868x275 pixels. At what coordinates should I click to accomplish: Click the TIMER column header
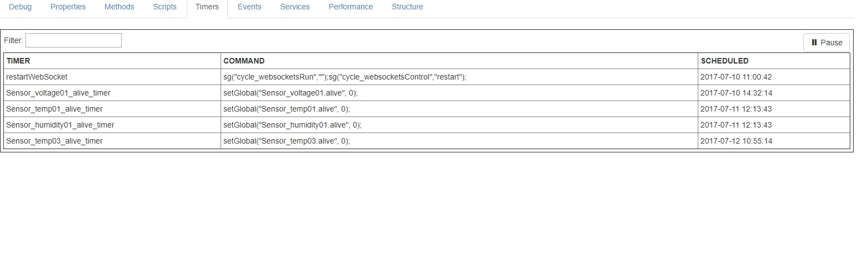pyautogui.click(x=18, y=61)
